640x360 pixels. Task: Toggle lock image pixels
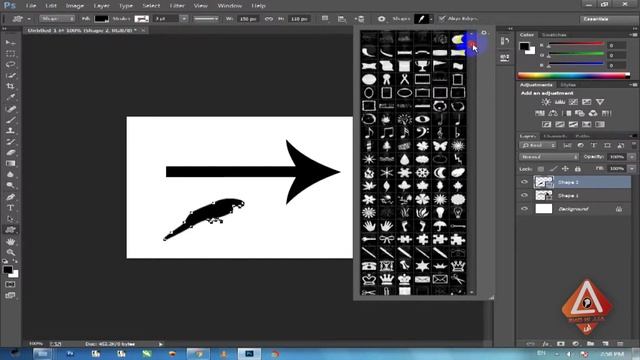click(x=553, y=169)
